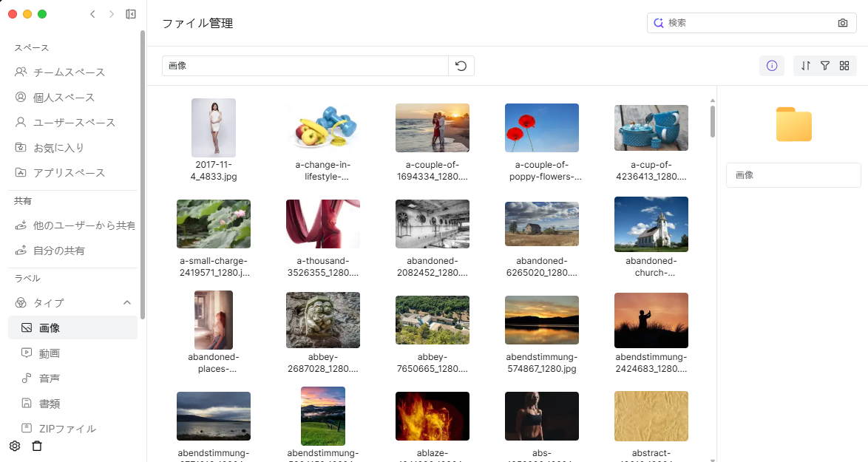Toggle the info panel icon
868x462 pixels.
[772, 66]
